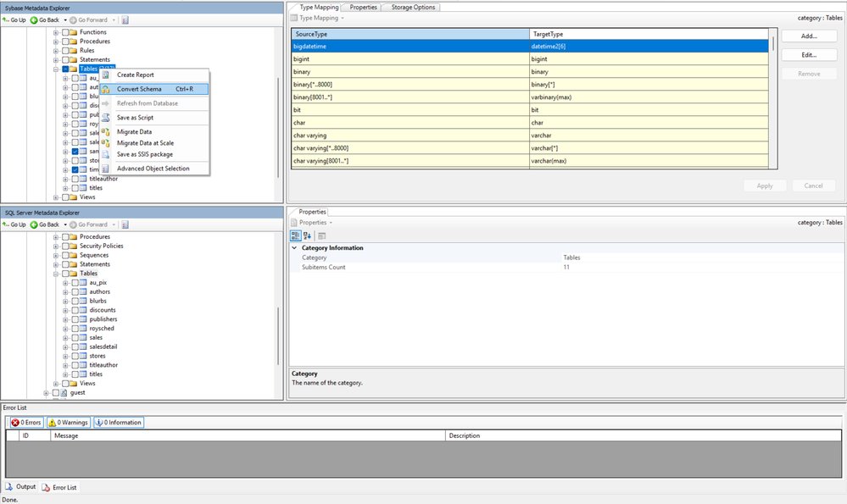The image size is (847, 504).
Task: Click the report icon at the end of Sybase explorer toolbar
Action: point(125,18)
